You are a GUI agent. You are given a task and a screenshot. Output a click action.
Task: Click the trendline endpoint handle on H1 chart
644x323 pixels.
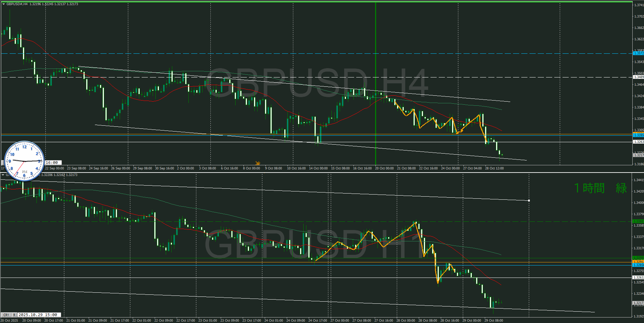click(x=529, y=200)
